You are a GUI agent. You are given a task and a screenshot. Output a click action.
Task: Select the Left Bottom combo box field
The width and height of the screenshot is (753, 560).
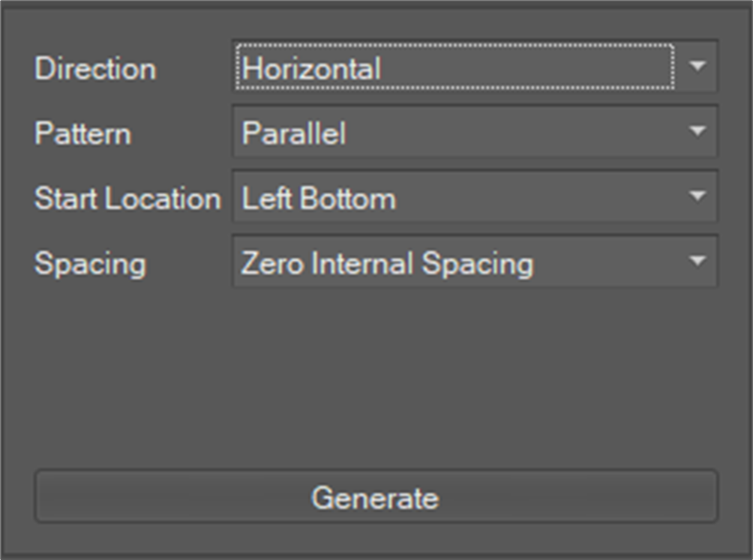pyautogui.click(x=450, y=198)
